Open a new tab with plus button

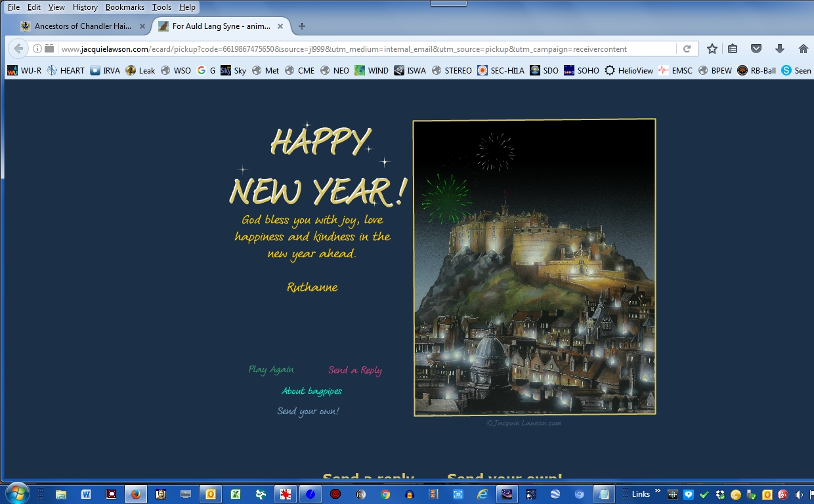click(x=302, y=26)
